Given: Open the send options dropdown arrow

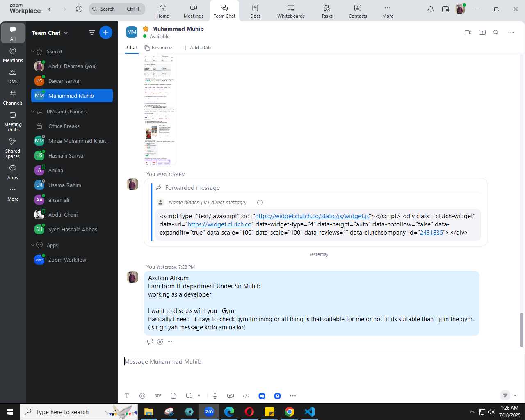Looking at the screenshot, I should (x=515, y=395).
